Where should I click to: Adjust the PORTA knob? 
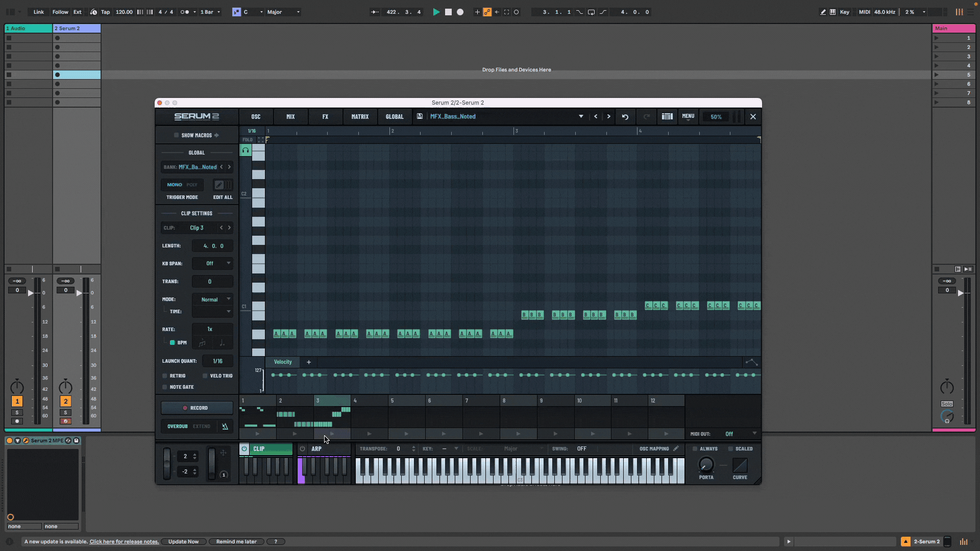[705, 465]
